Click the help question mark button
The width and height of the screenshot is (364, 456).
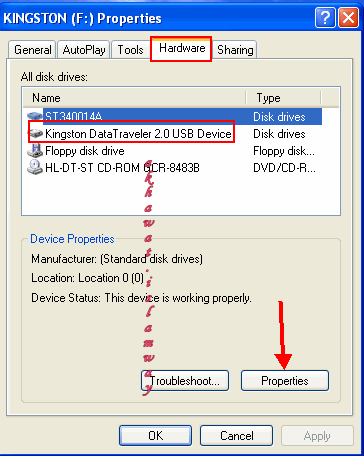pos(325,18)
